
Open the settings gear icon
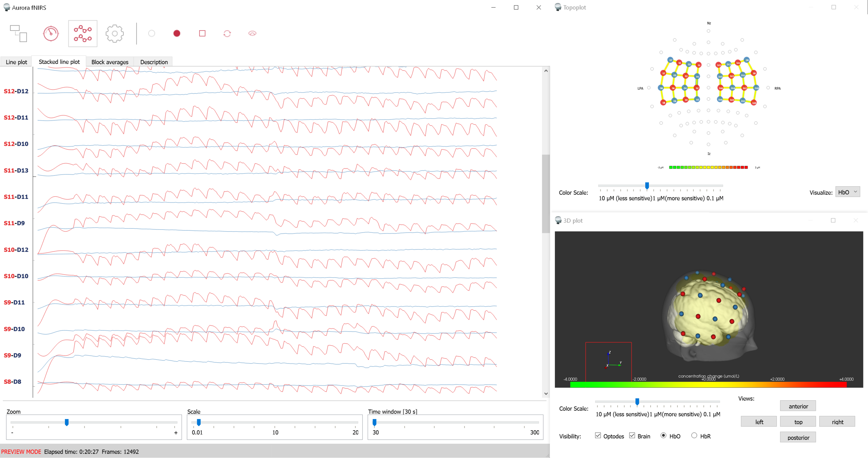click(115, 33)
